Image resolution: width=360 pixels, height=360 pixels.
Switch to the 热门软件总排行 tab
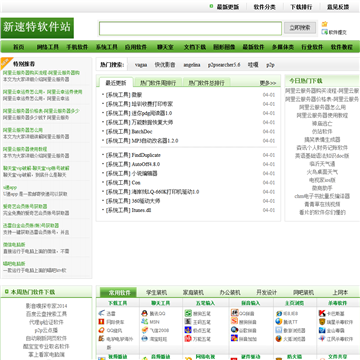[207, 83]
